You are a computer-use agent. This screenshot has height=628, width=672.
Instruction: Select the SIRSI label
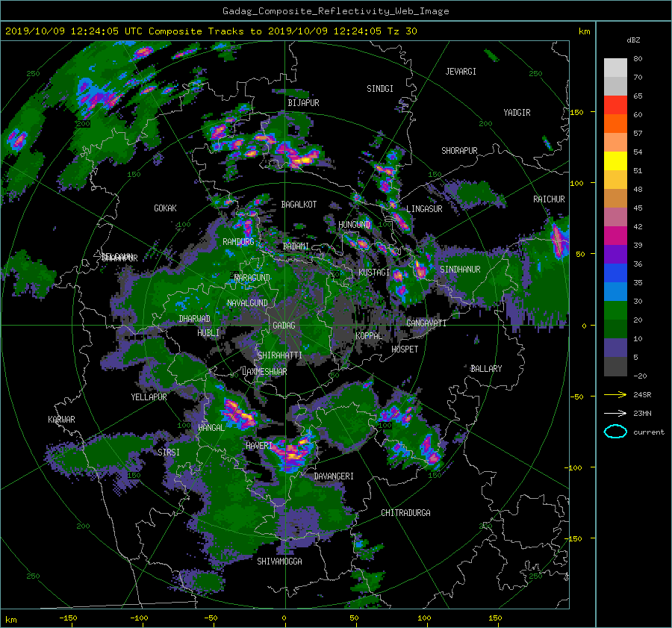click(x=169, y=453)
